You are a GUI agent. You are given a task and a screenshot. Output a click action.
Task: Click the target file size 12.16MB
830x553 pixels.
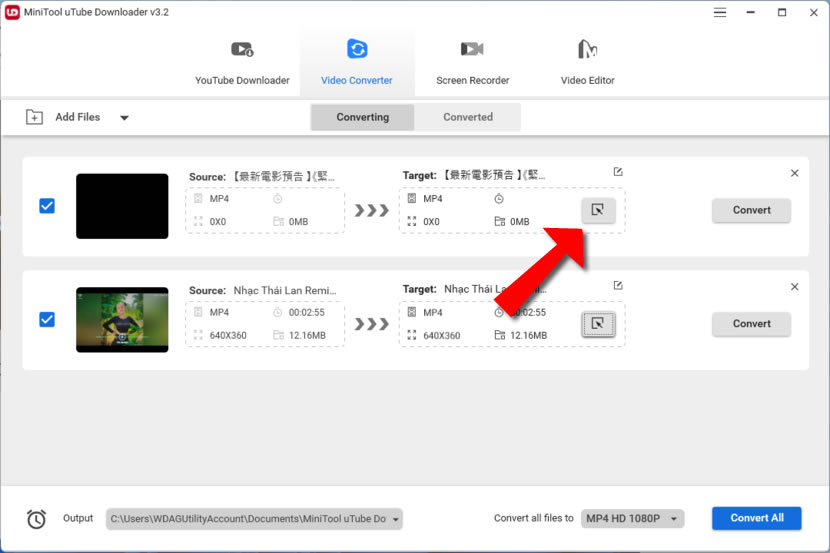click(528, 335)
